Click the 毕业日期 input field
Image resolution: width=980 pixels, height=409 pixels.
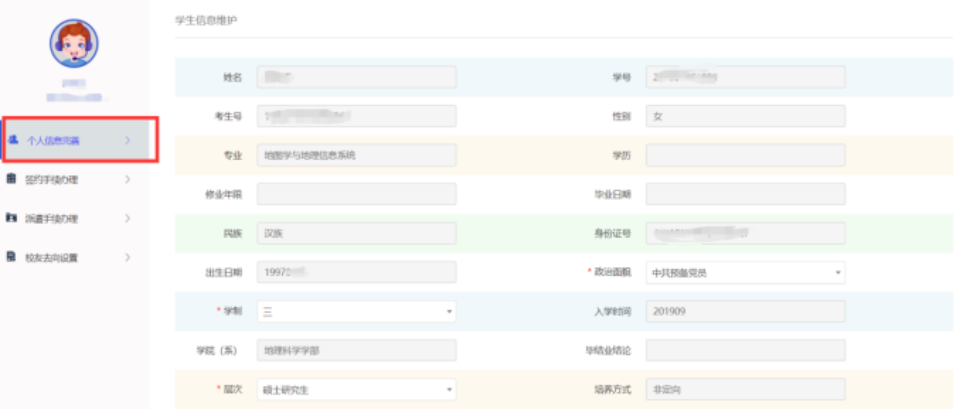coord(745,194)
